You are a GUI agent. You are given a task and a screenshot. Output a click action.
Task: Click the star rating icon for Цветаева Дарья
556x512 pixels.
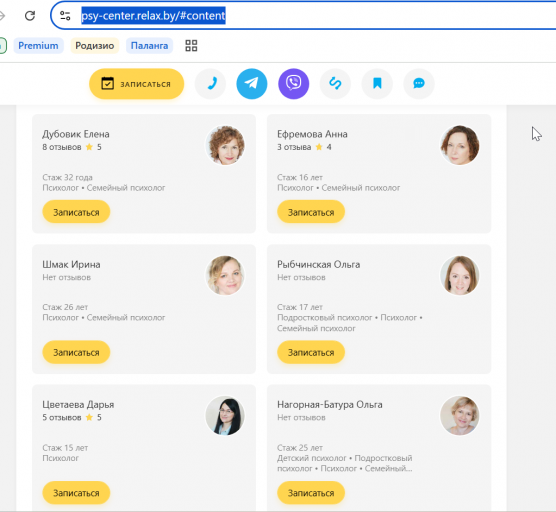pyautogui.click(x=89, y=417)
